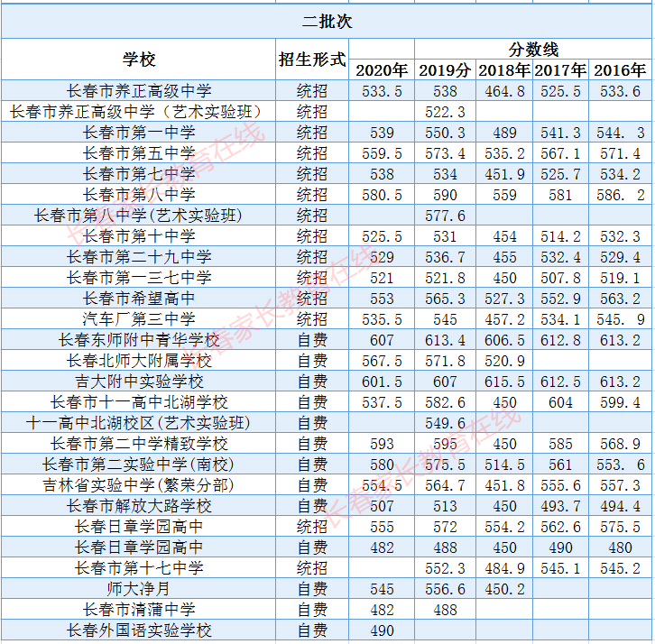This screenshot has width=655, height=644.
Task: Select the 自费 cell in 长春市清蒲中学 row
Action: [x=312, y=610]
